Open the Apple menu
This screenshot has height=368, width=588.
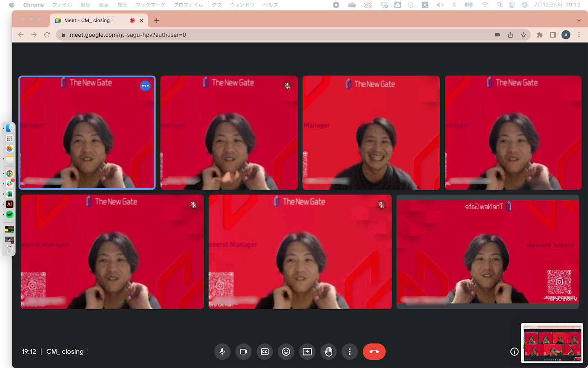(11, 5)
